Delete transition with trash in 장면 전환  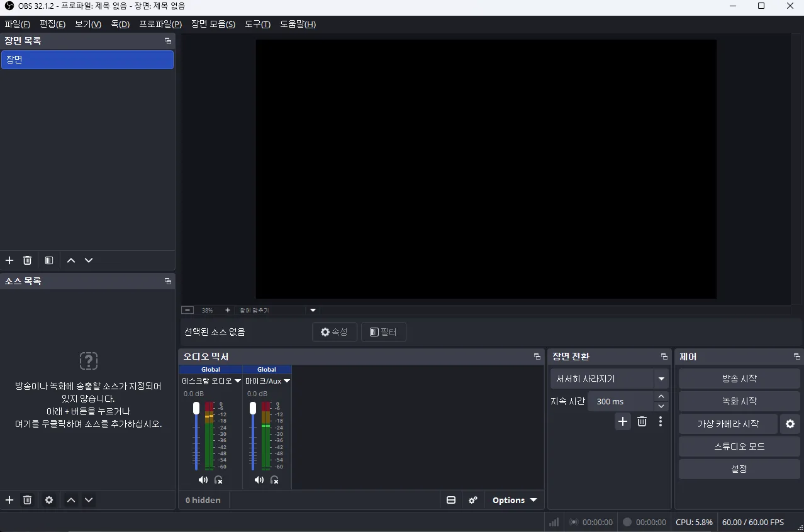(x=642, y=421)
